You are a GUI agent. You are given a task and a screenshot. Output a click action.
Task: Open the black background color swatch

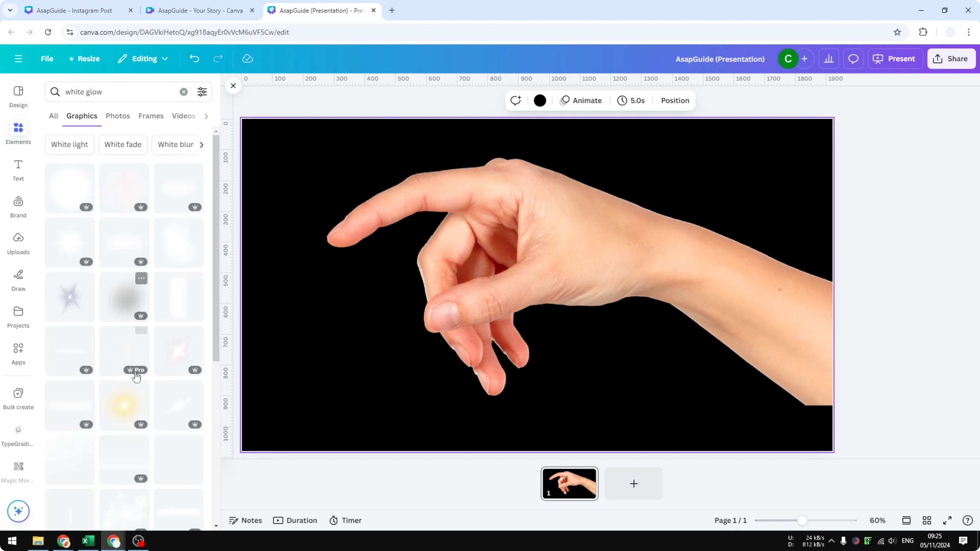[540, 100]
